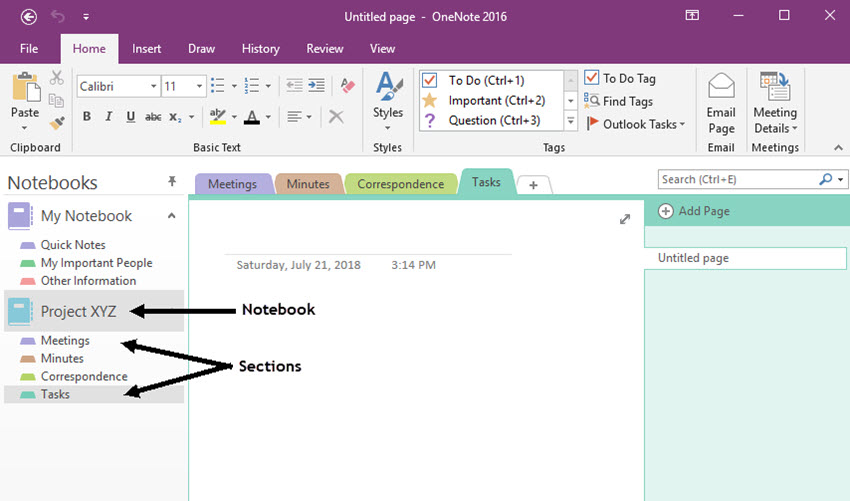Select the Format Painter brush icon
The width and height of the screenshot is (850, 501).
coord(56,123)
